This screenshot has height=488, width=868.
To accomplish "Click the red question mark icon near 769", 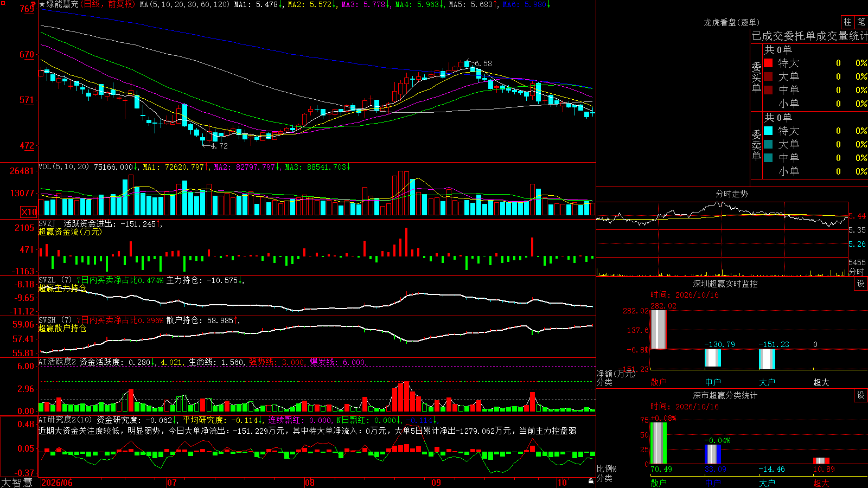I will 34,4.
